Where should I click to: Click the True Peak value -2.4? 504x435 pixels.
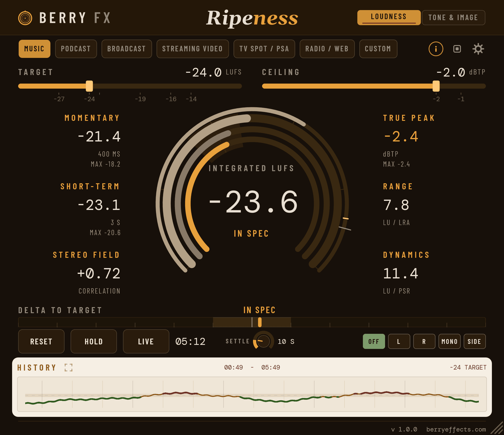401,137
